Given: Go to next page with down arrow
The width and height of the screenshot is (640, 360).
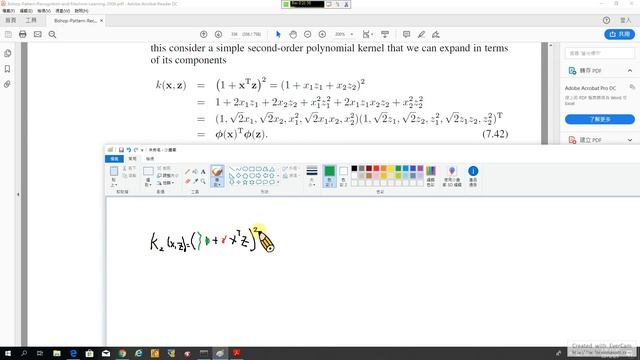Looking at the screenshot, I should [x=218, y=34].
